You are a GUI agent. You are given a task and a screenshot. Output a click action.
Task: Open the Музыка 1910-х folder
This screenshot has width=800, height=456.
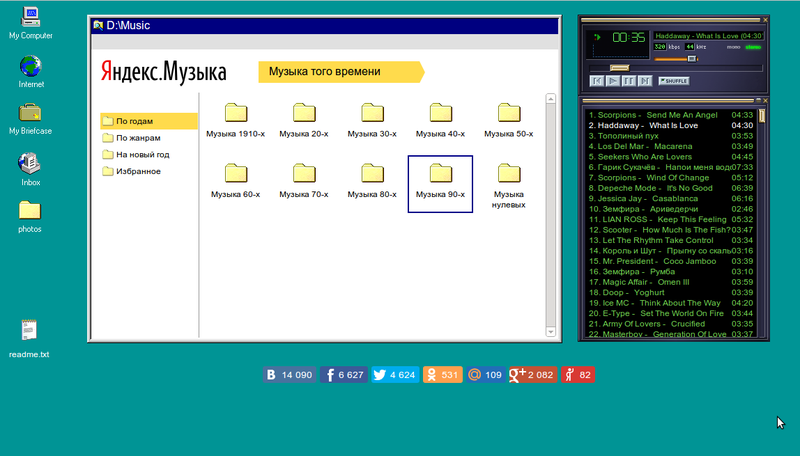[236, 120]
